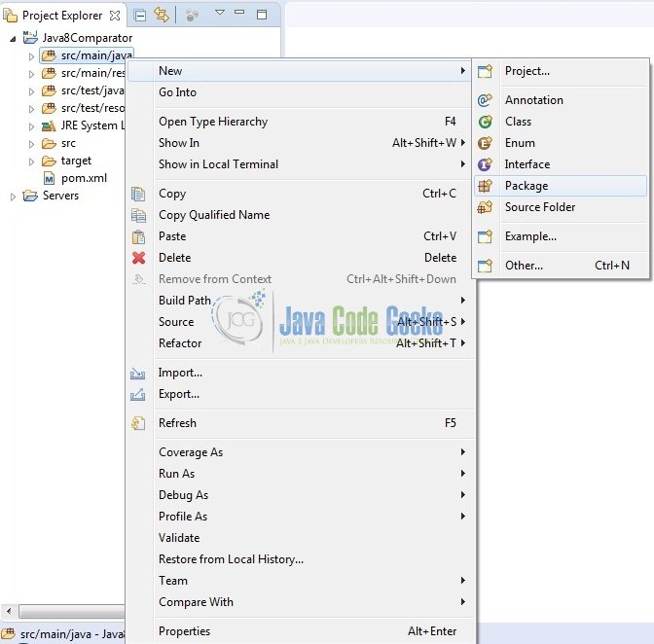Screen dimensions: 654x644
Task: Click the Import icon in context menu
Action: (137, 373)
